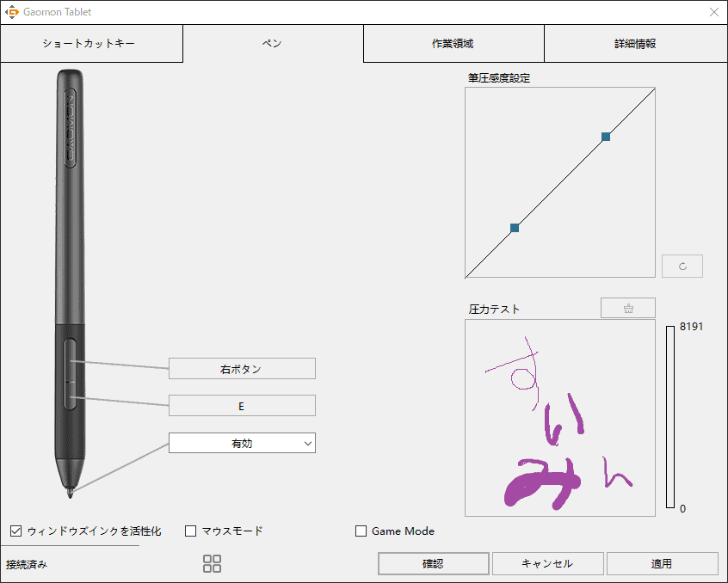The width and height of the screenshot is (728, 583).
Task: Click the pressure level meter bar
Action: pos(670,417)
